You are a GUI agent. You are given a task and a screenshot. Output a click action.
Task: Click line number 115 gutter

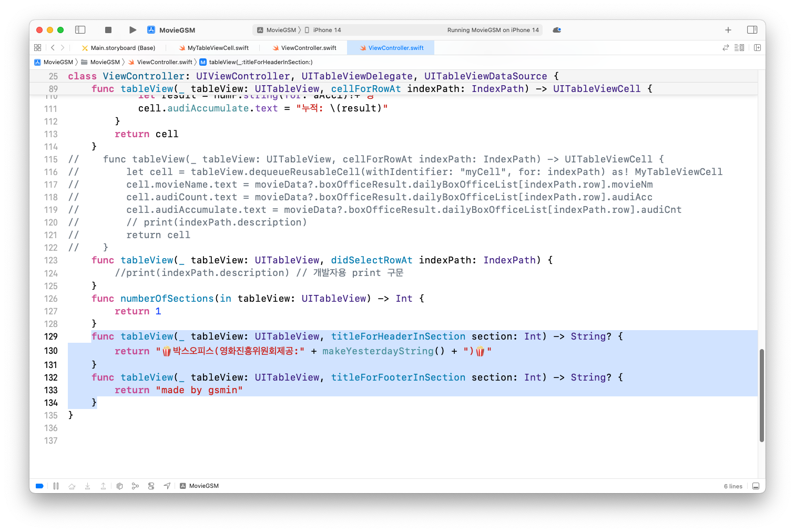[51, 159]
